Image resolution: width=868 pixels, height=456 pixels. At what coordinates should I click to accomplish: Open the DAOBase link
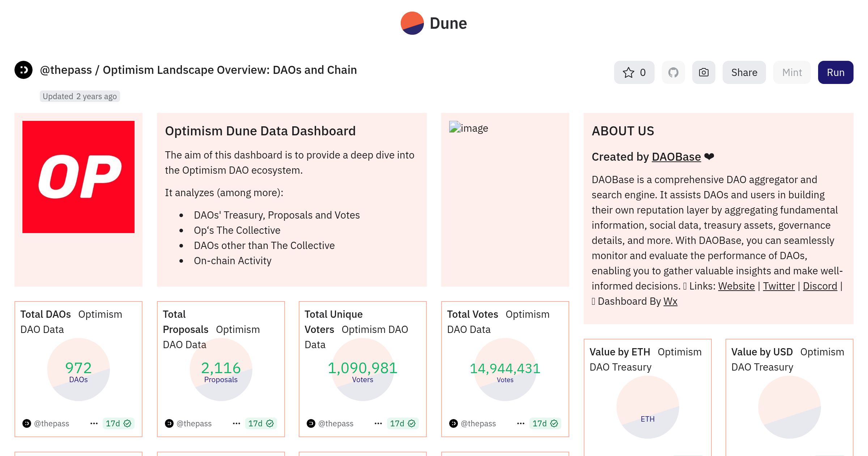coord(676,157)
